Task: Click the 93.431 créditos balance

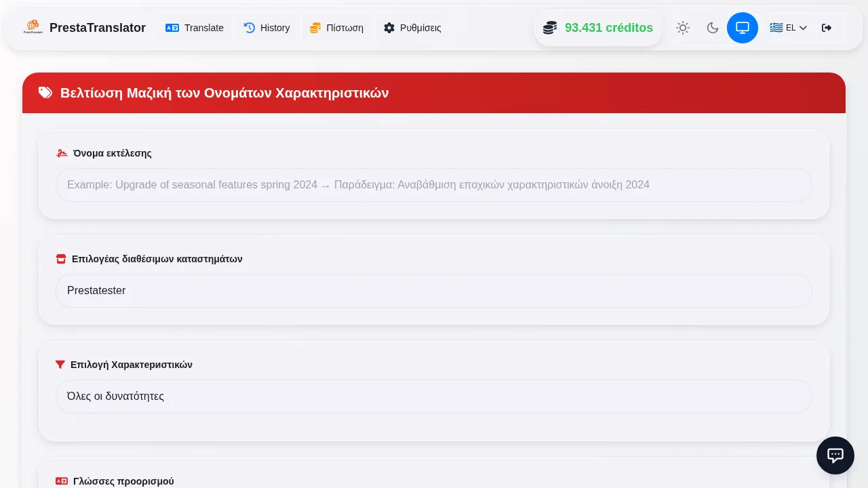Action: pyautogui.click(x=609, y=28)
